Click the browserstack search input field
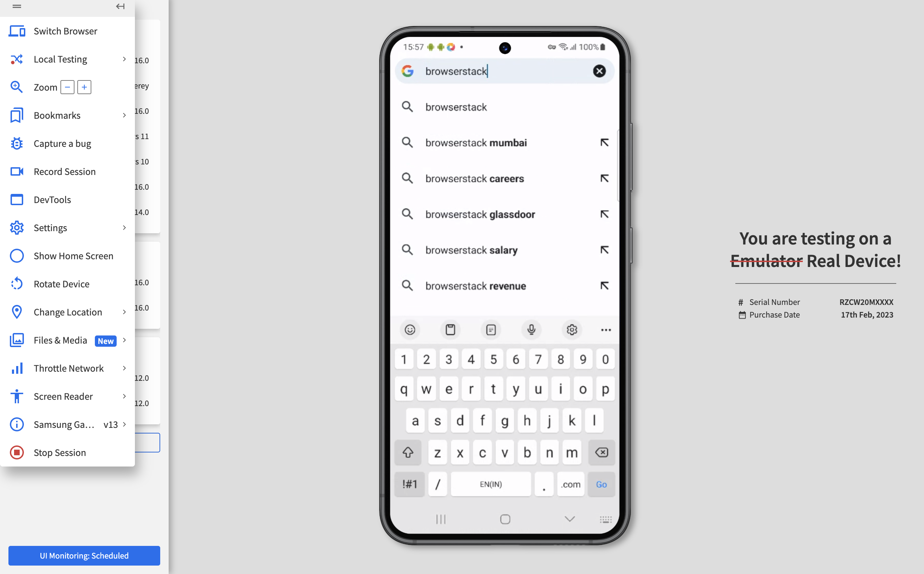The image size is (924, 574). coord(505,71)
